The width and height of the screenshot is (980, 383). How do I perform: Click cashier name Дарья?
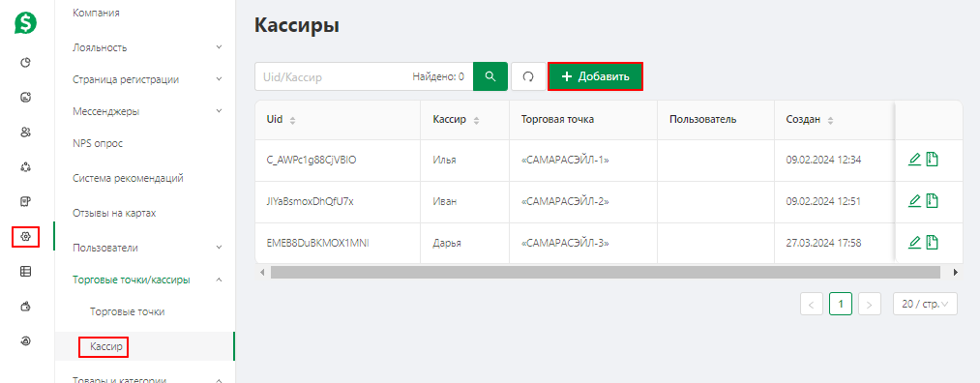coord(447,243)
